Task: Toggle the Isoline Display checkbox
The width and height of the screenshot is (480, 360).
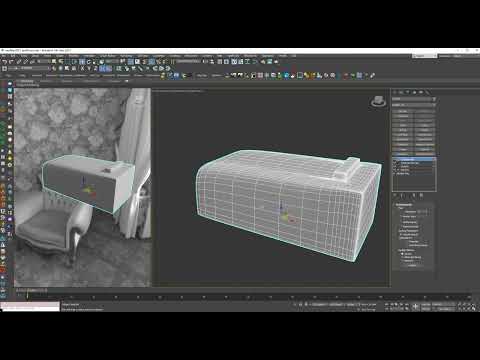Action: point(401,222)
